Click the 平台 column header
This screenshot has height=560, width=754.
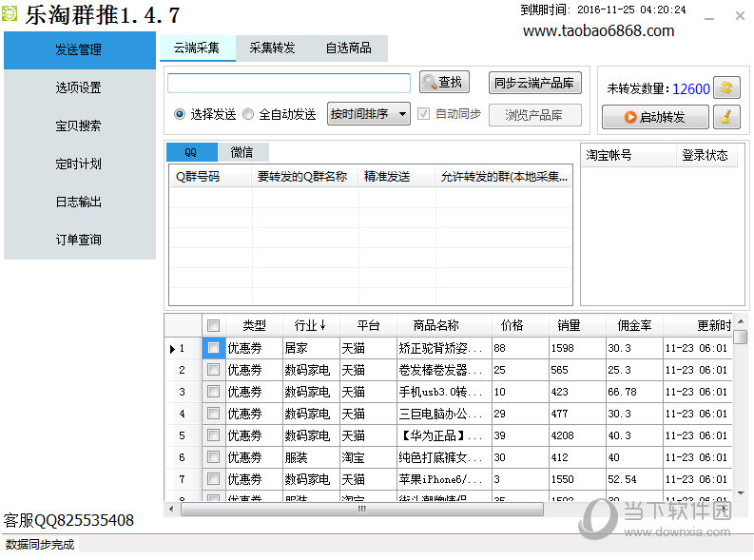(x=368, y=325)
